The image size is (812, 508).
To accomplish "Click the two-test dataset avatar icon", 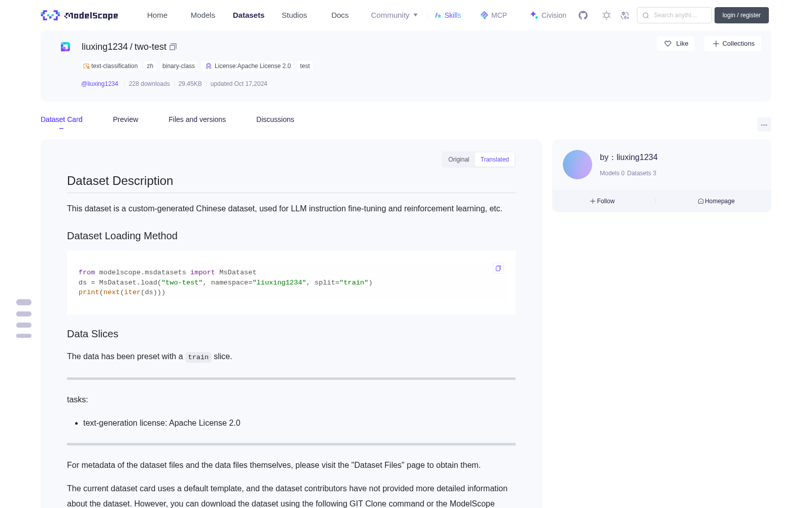I will click(x=65, y=47).
